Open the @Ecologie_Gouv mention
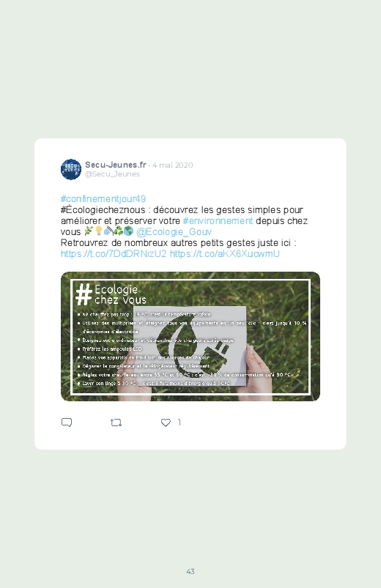The image size is (381, 588). (x=174, y=231)
